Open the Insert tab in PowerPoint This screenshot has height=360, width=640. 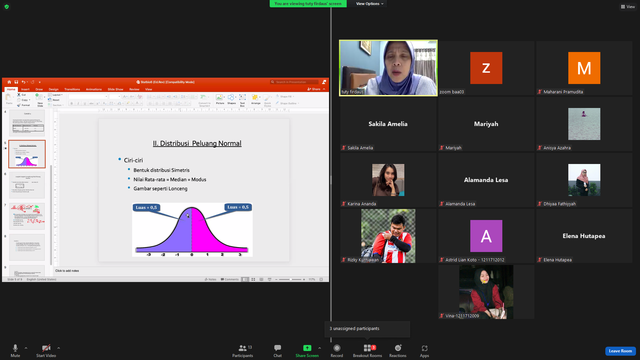pos(25,89)
